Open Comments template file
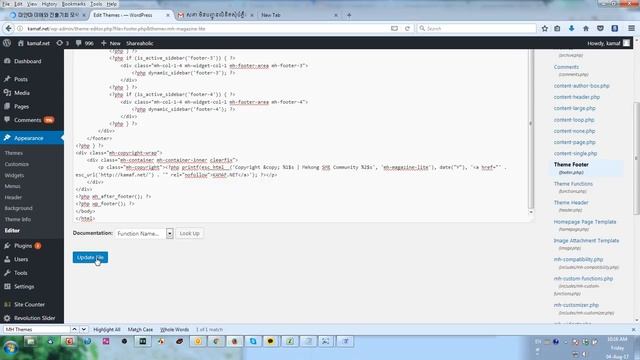 (566, 67)
